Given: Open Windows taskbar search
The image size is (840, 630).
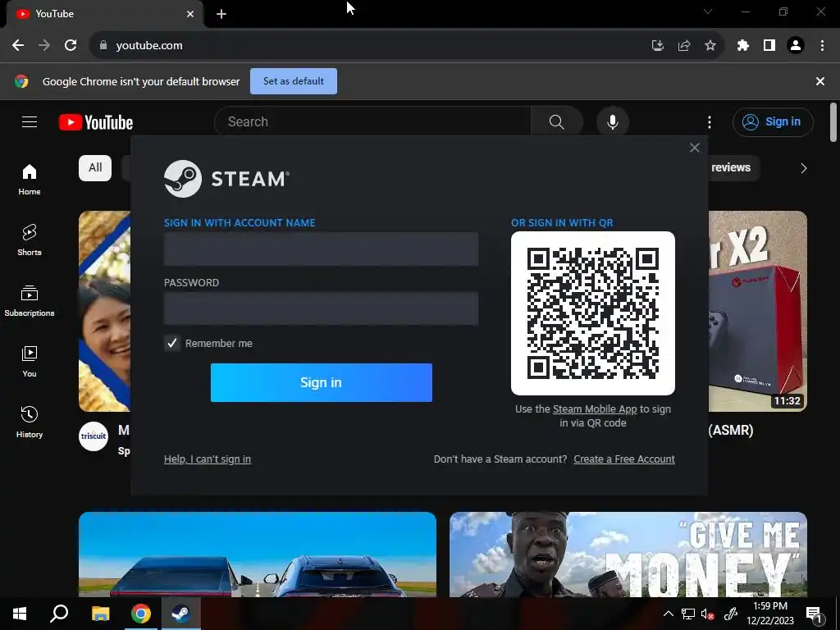Looking at the screenshot, I should (x=59, y=614).
